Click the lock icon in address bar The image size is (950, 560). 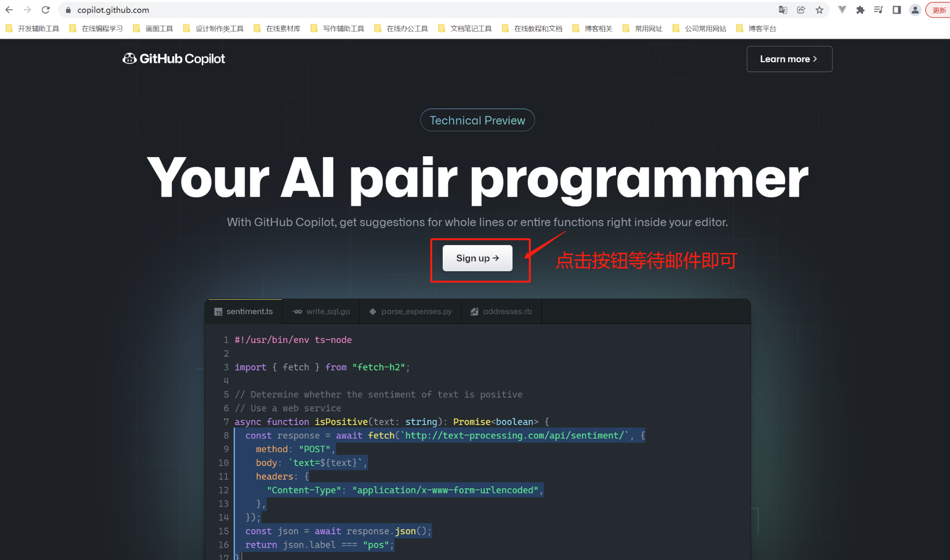tap(68, 10)
